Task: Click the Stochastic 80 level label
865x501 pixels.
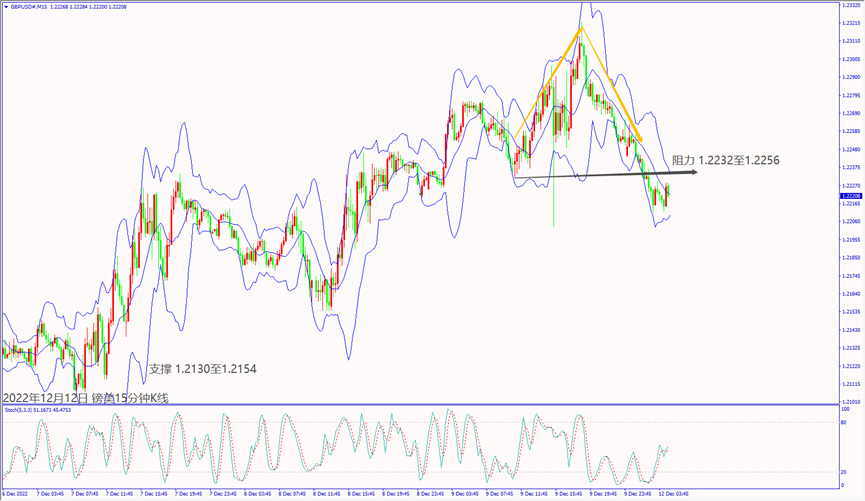Action: [x=846, y=424]
